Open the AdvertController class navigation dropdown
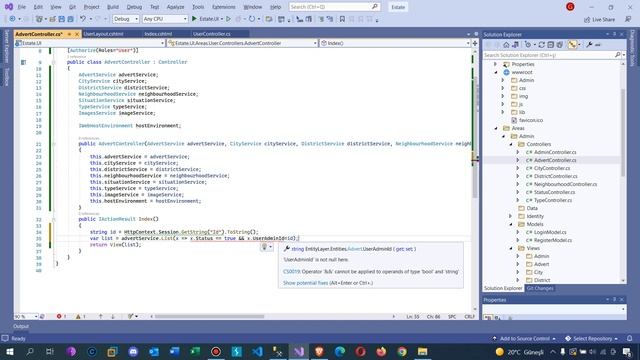 [x=242, y=43]
